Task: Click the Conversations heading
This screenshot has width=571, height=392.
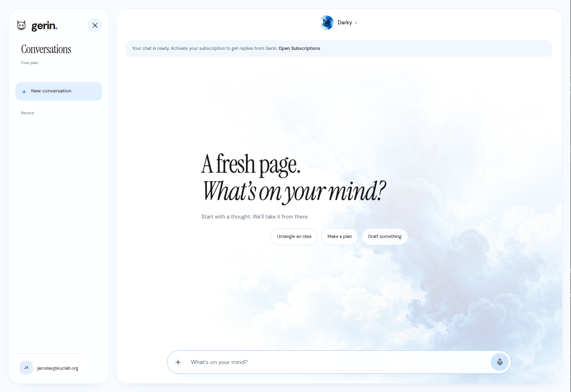Action: 46,49
